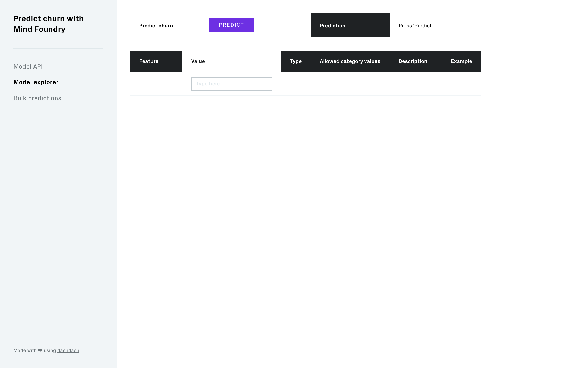The width and height of the screenshot is (588, 368).
Task: Click the 'Predict churn with Mind Foundry' title
Action: (x=49, y=24)
